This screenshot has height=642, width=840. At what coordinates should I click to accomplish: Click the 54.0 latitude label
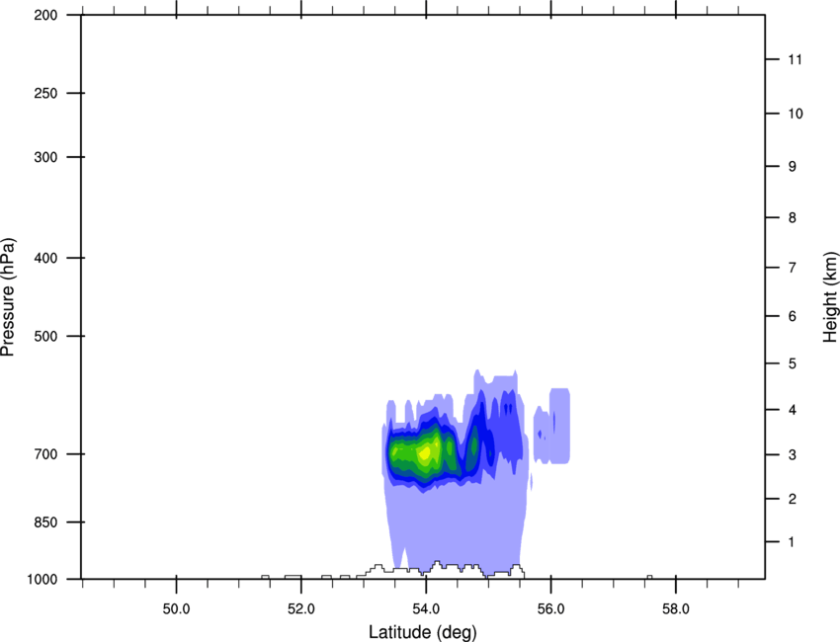click(x=426, y=609)
